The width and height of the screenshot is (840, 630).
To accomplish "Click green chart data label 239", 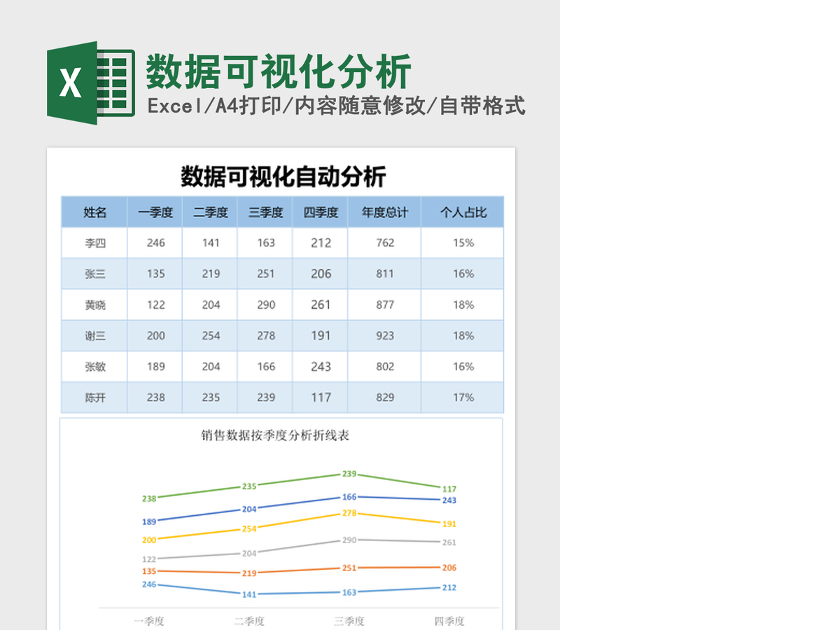I will [349, 474].
